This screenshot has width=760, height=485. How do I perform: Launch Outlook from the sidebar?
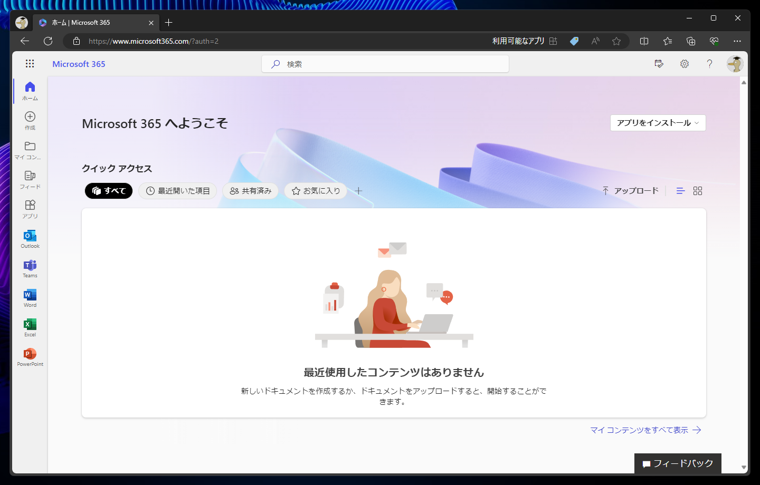(30, 239)
